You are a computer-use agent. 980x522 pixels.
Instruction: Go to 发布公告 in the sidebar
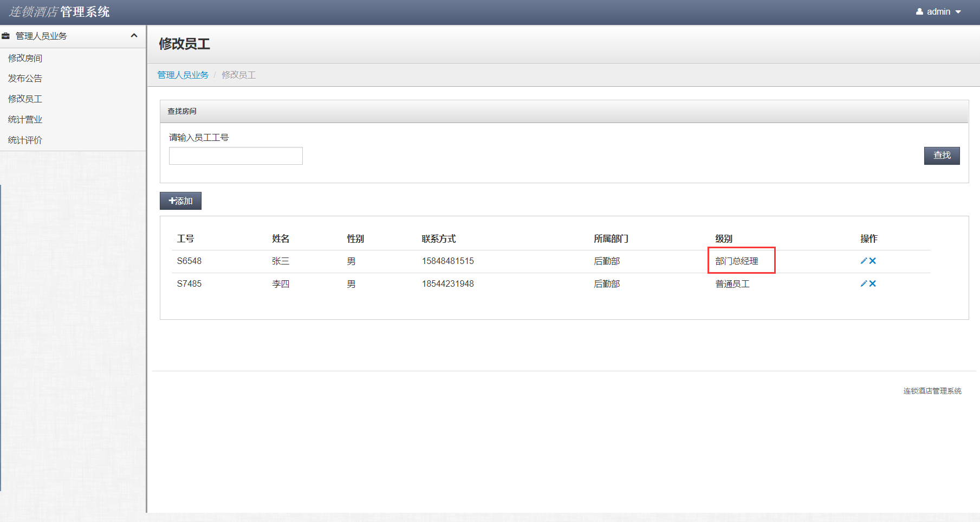pyautogui.click(x=25, y=79)
